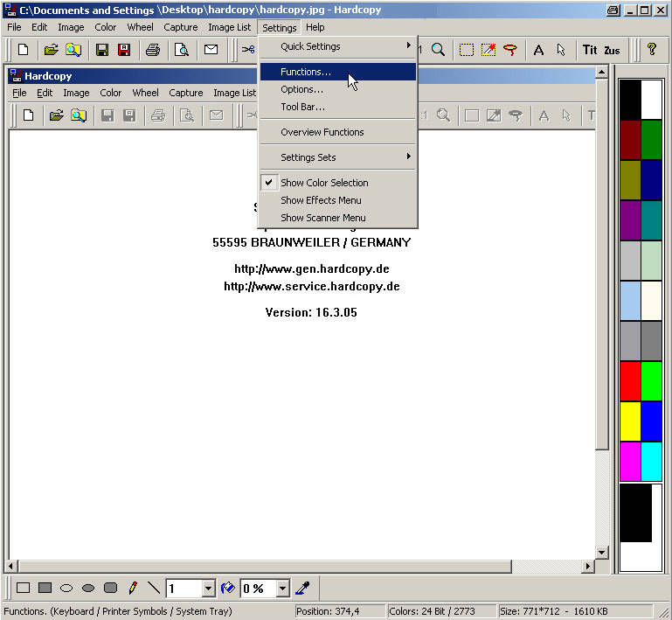Pick the dark red color swatch

630,140
